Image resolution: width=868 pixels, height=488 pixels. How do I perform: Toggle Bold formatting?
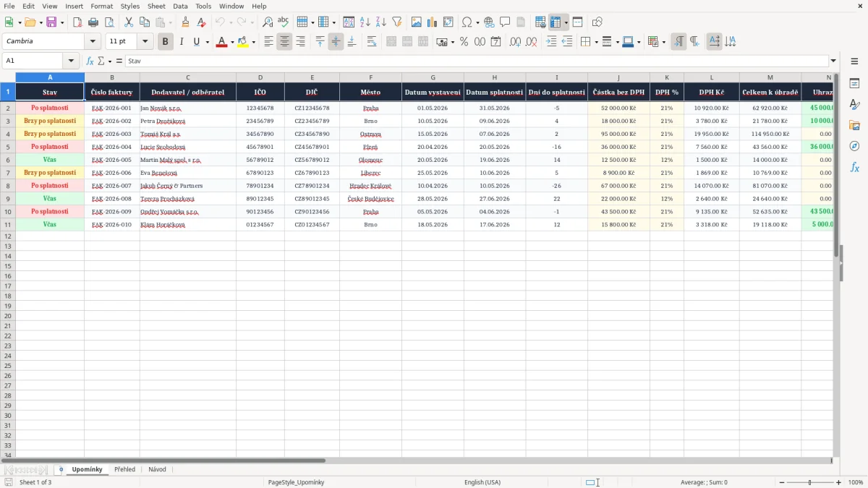point(165,42)
